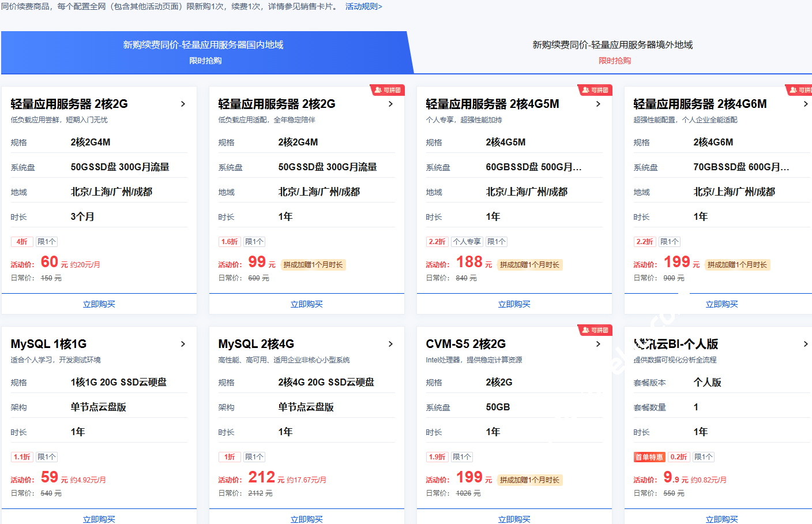The image size is (812, 524).
Task: Click the 首单特惠 tag on BI card
Action: [x=649, y=457]
